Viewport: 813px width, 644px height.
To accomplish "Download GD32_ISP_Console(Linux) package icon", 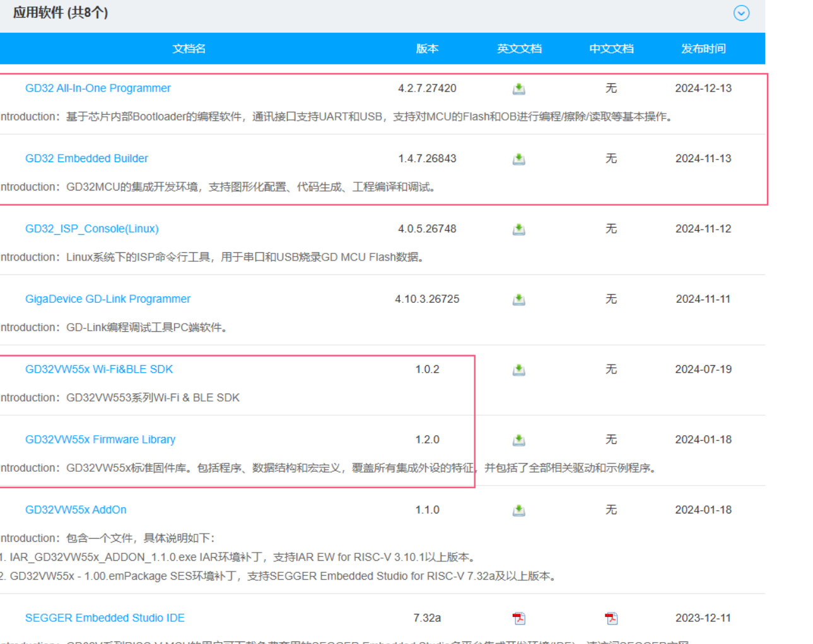I will 518,229.
